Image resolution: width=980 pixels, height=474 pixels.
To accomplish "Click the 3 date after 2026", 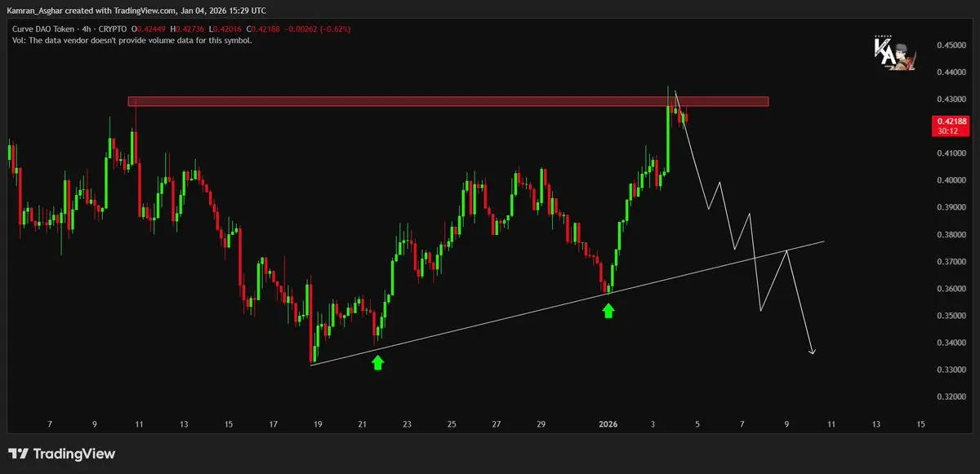I will point(652,424).
